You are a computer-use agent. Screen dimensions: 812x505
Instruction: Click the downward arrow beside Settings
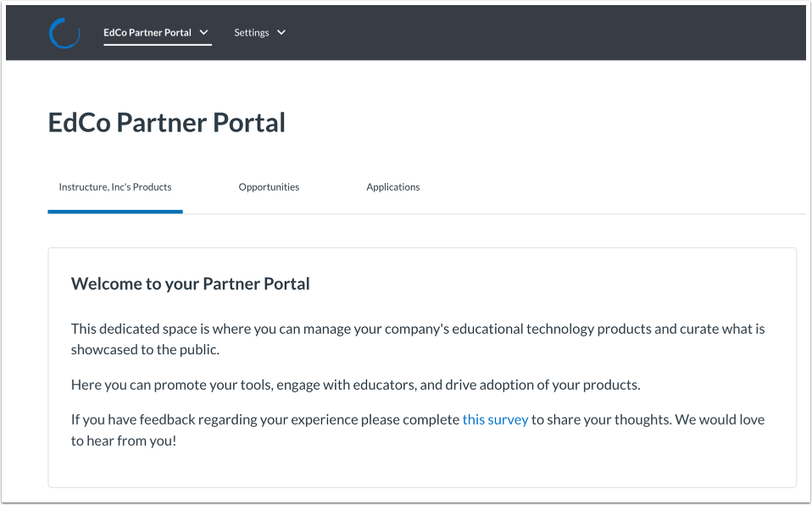point(281,32)
